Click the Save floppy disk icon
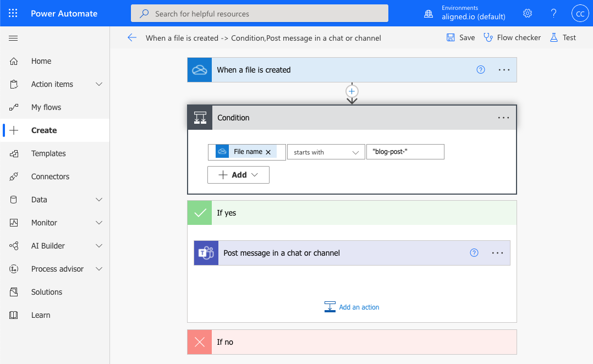Screen dimensions: 593x364 click(x=451, y=37)
